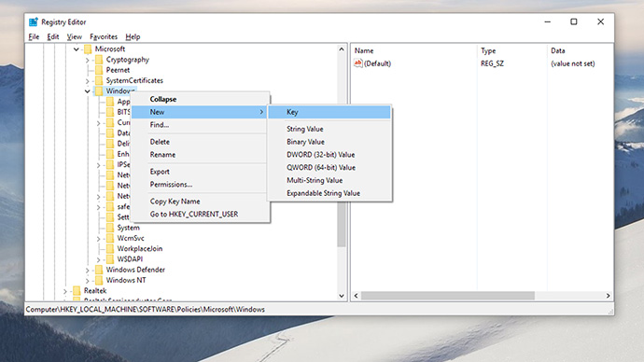The image size is (644, 362).
Task: Click the values pane scroll left arrow
Action: pos(357,296)
